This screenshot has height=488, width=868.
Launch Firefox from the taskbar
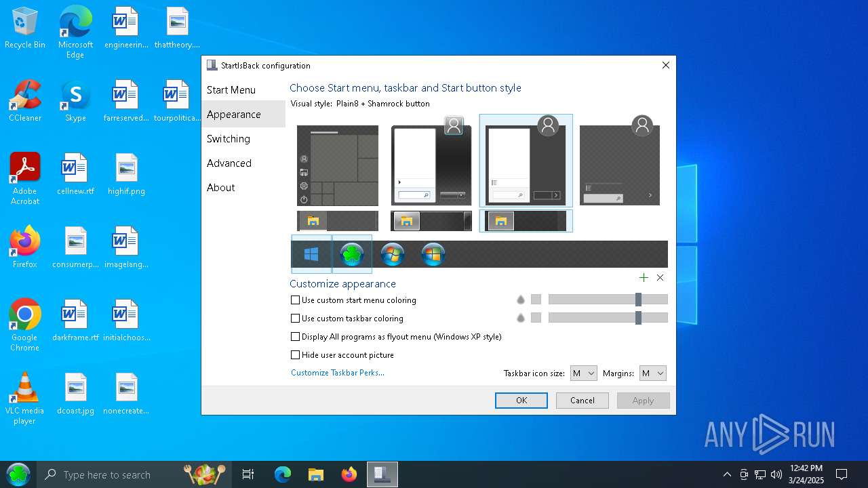tap(349, 474)
